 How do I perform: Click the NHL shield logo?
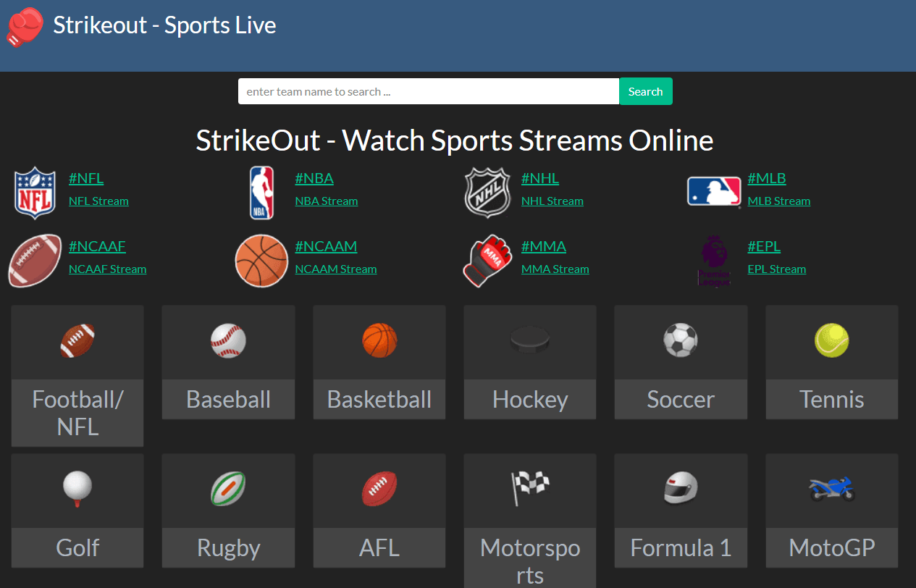[x=487, y=193]
